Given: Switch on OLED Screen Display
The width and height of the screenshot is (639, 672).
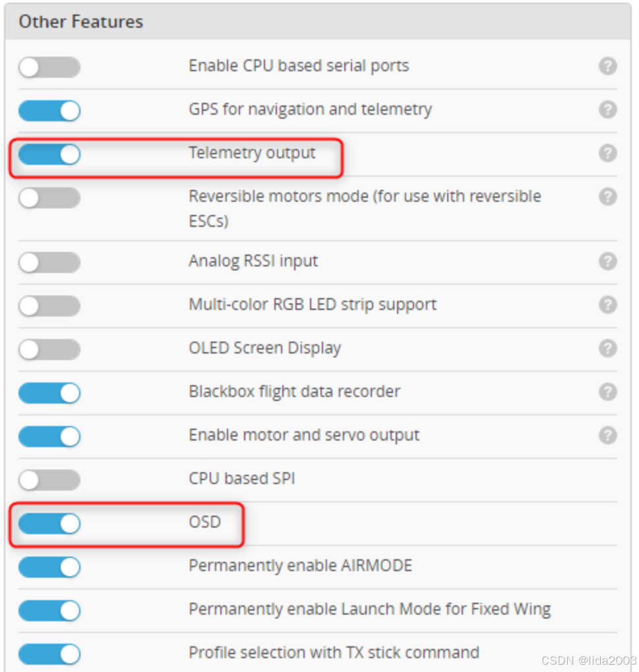Looking at the screenshot, I should [49, 350].
